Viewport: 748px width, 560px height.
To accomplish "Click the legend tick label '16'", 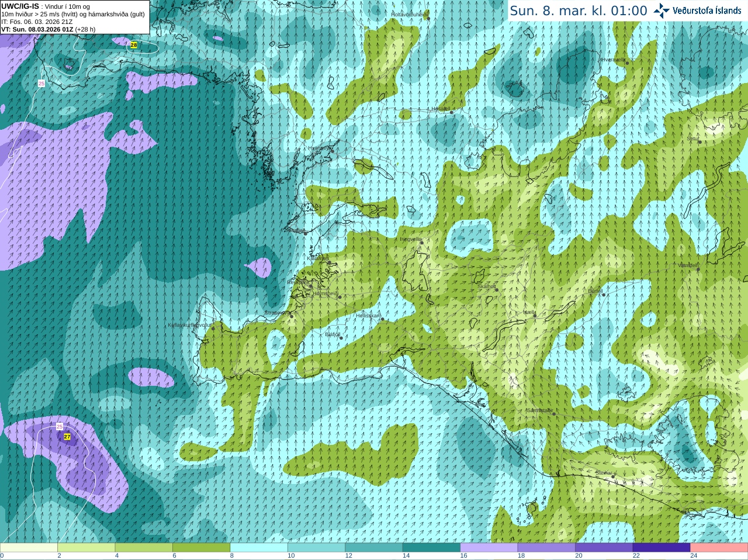I will (463, 556).
